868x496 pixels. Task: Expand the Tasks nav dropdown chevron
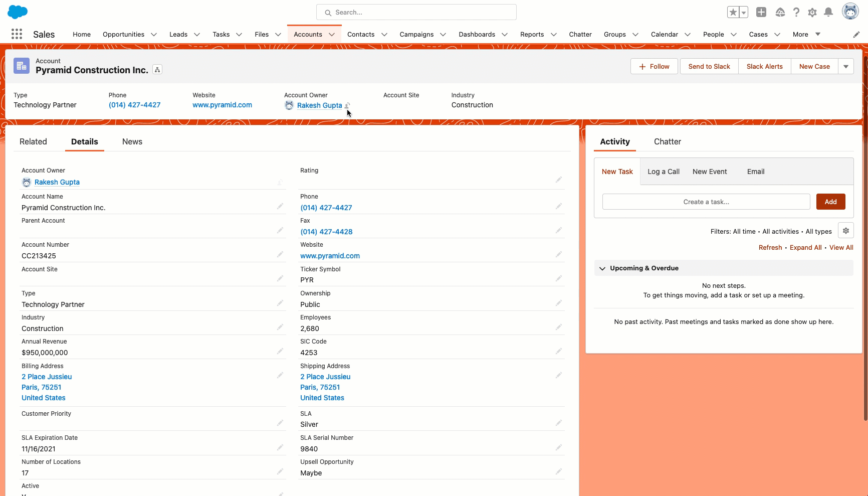click(239, 35)
